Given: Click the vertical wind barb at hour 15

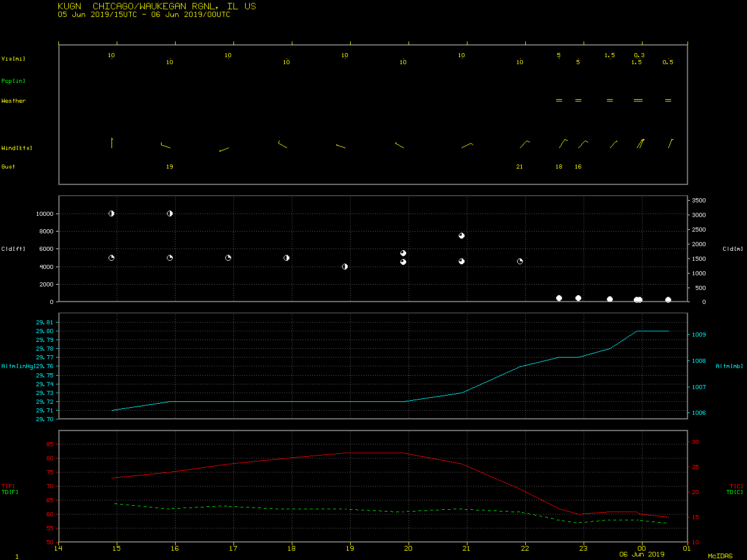Looking at the screenshot, I should tap(111, 143).
